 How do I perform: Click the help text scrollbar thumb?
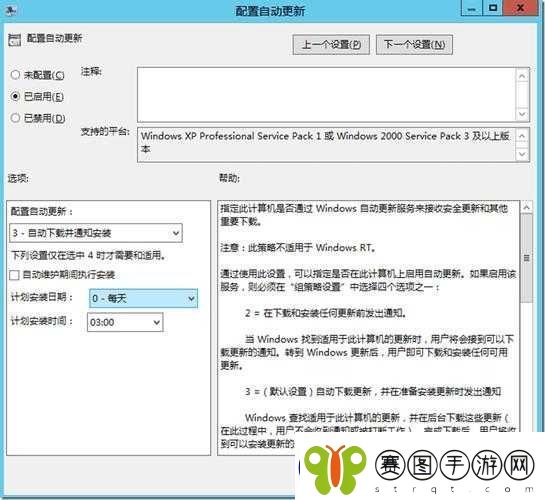coord(527,258)
